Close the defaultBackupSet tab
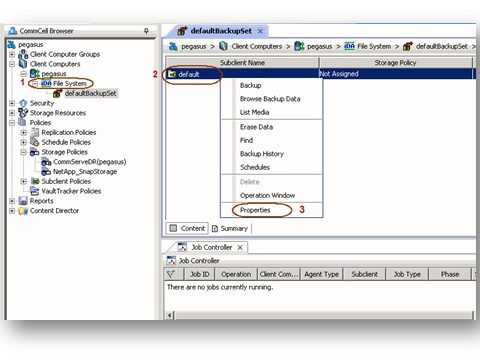Image resolution: width=480 pixels, height=363 pixels. [260, 31]
